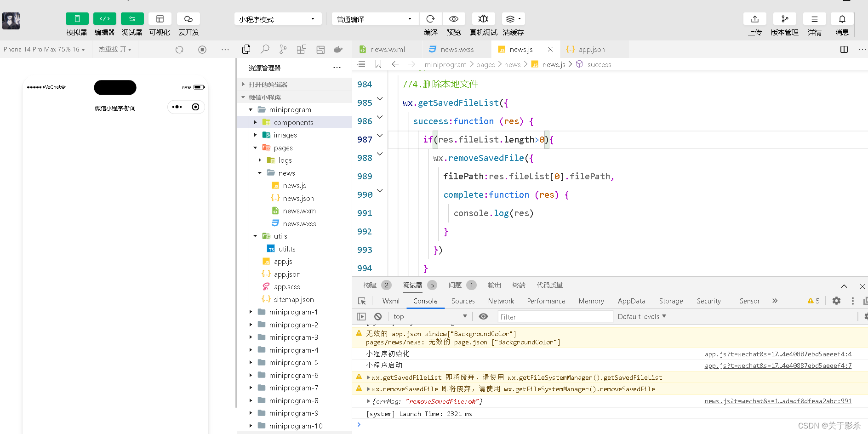Viewport: 868px width, 434px height.
Task: Refresh the simulator
Action: point(179,49)
